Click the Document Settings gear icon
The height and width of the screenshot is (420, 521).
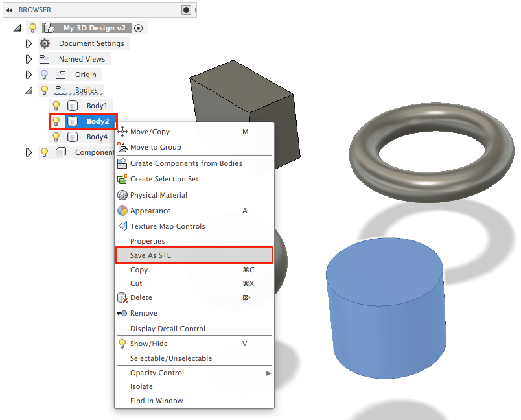45,43
